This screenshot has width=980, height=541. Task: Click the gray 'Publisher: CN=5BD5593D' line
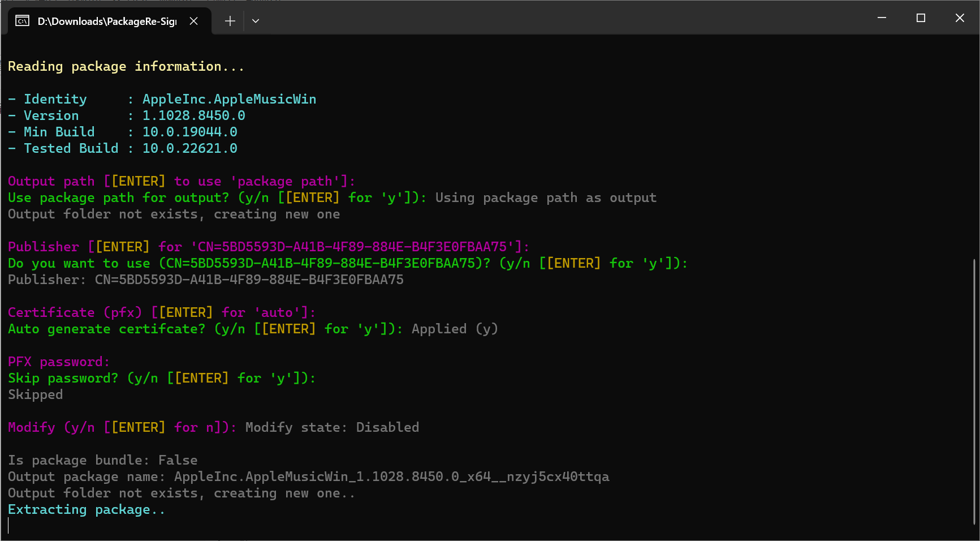(x=206, y=280)
